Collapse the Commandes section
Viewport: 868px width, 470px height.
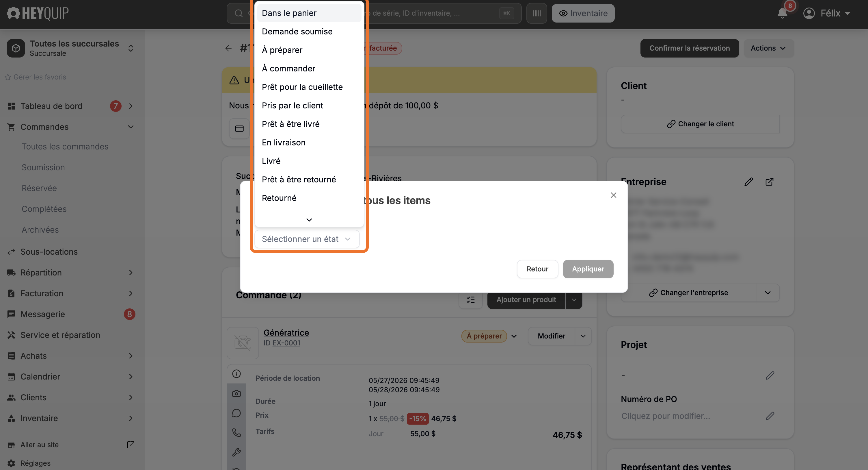coord(131,127)
